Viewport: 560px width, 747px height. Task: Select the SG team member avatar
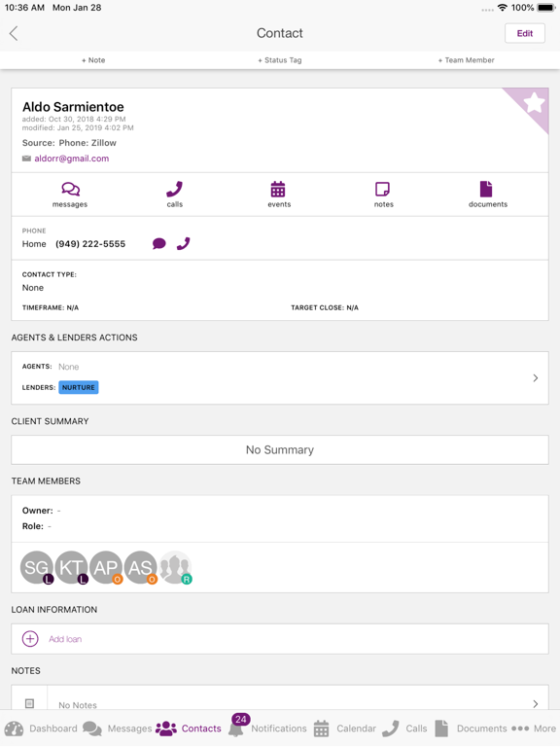37,567
